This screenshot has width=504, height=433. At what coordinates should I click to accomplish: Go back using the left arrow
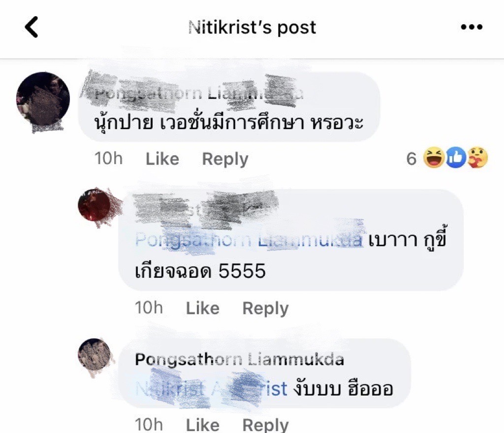[x=31, y=27]
